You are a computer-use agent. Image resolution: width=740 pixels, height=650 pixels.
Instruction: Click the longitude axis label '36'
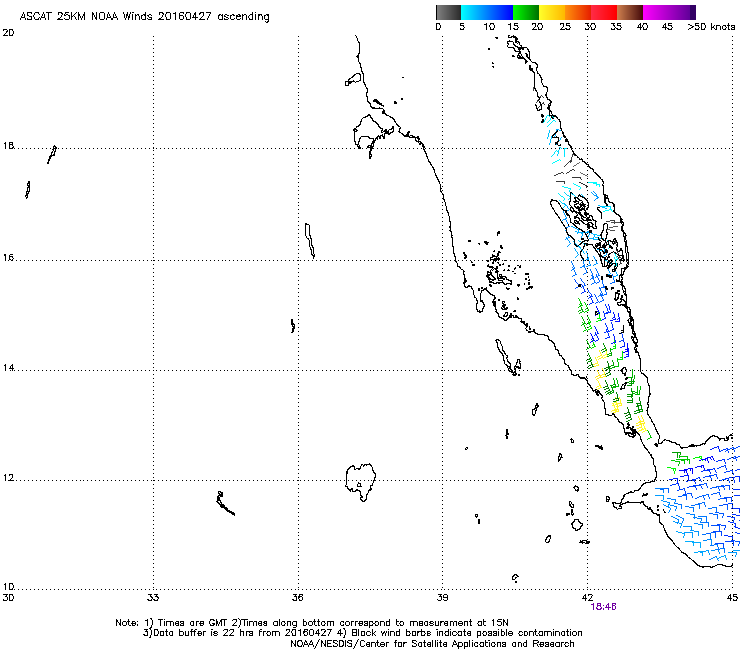(298, 598)
